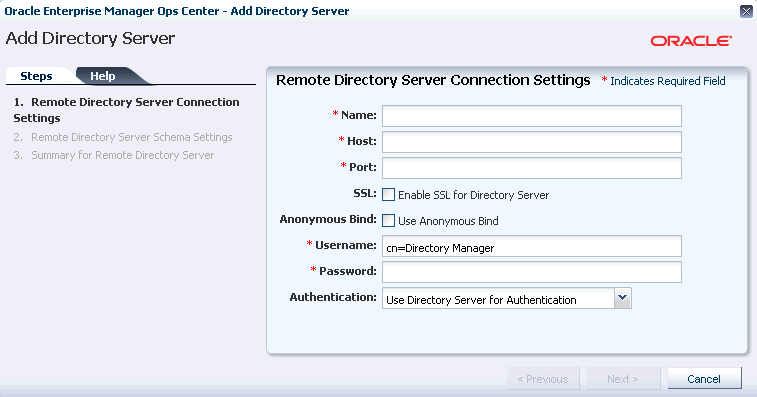This screenshot has width=757, height=397.
Task: Click the Username field with cn=Directory Manager
Action: (x=532, y=246)
